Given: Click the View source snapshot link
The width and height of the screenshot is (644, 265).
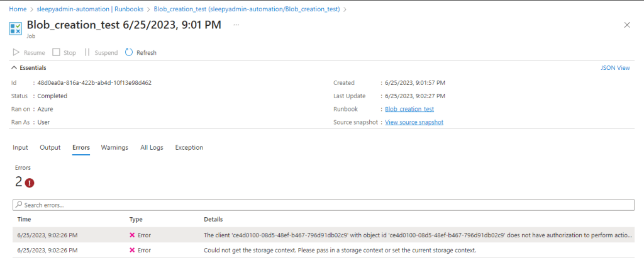Looking at the screenshot, I should click(414, 122).
